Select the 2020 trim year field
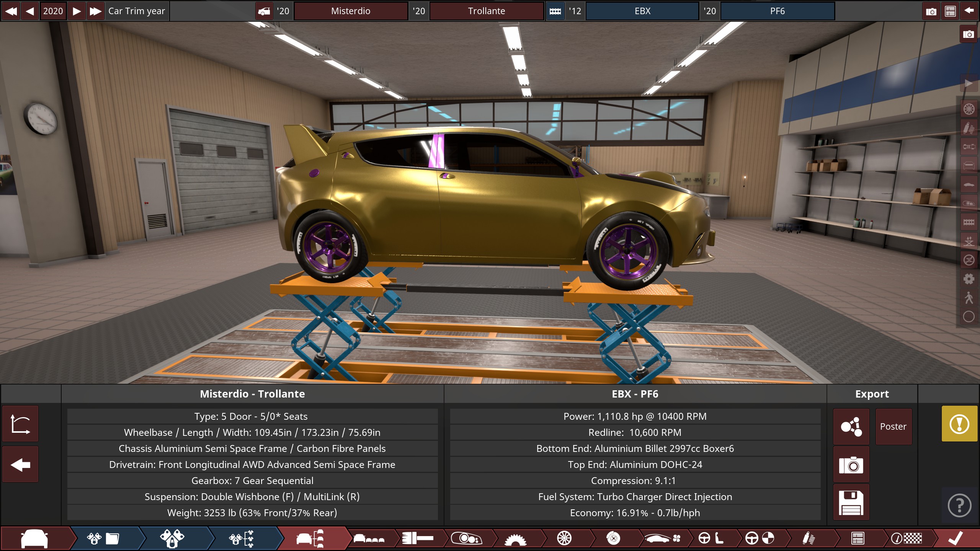Viewport: 980px width, 551px height. tap(53, 11)
